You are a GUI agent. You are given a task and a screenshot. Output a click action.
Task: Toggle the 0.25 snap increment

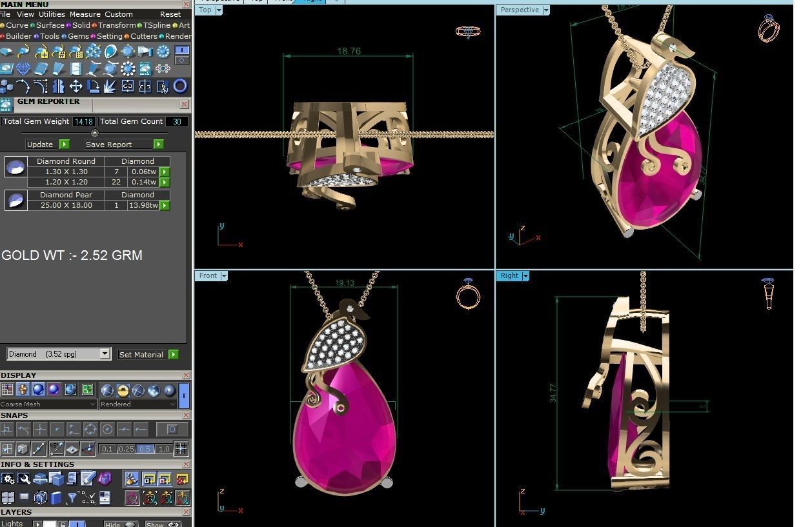pyautogui.click(x=126, y=449)
